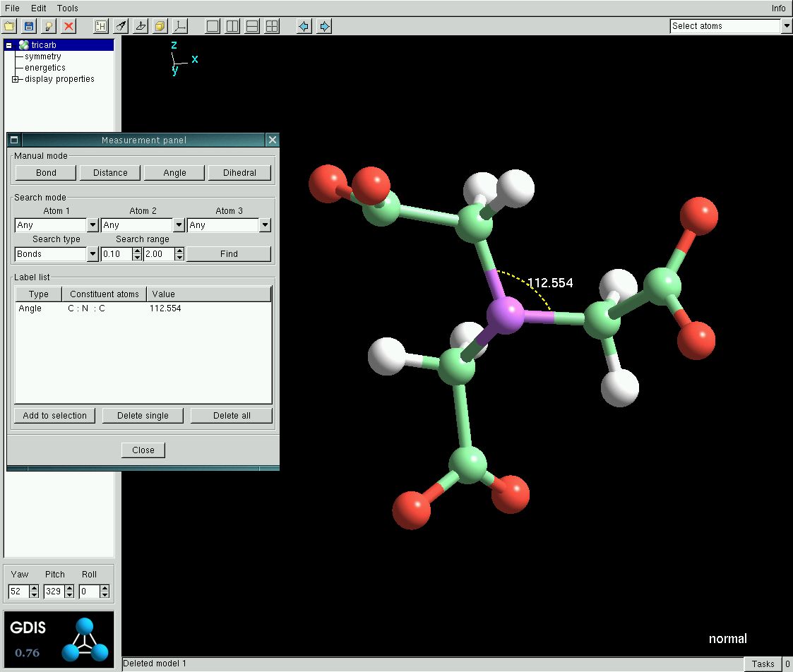Viewport: 793px width, 672px height.
Task: Click the left blue arrow icon
Action: click(304, 26)
